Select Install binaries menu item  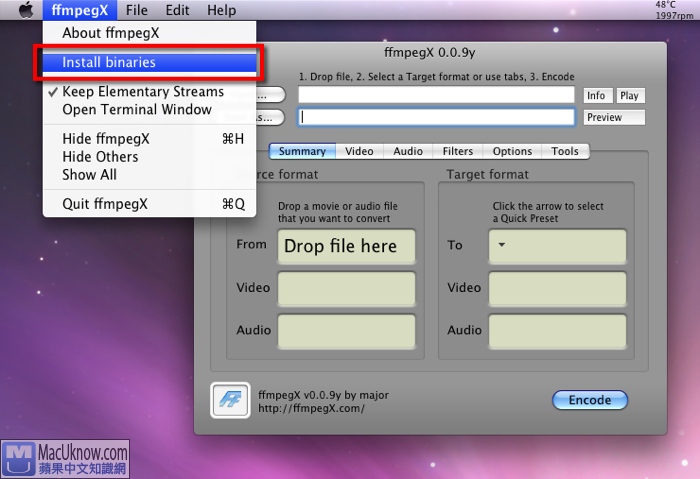[x=150, y=62]
